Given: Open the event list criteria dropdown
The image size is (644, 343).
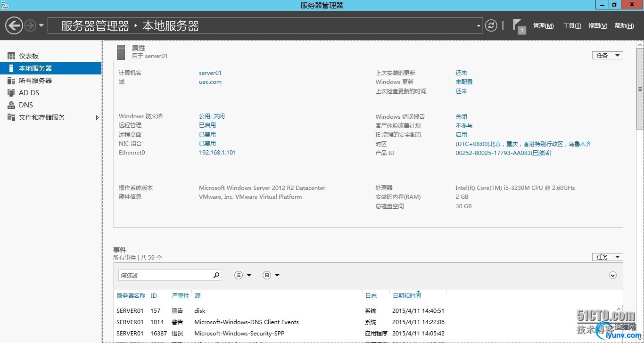Looking at the screenshot, I should [x=243, y=275].
